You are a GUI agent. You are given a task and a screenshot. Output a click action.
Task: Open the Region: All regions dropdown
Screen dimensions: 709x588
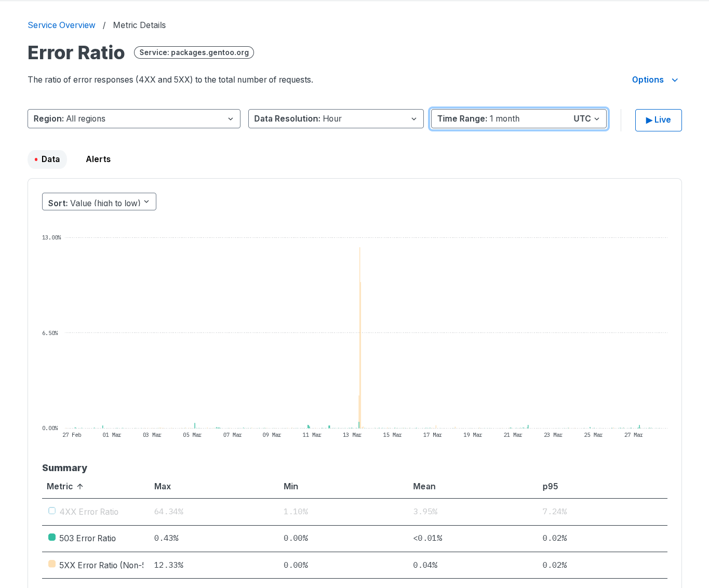[x=133, y=119]
